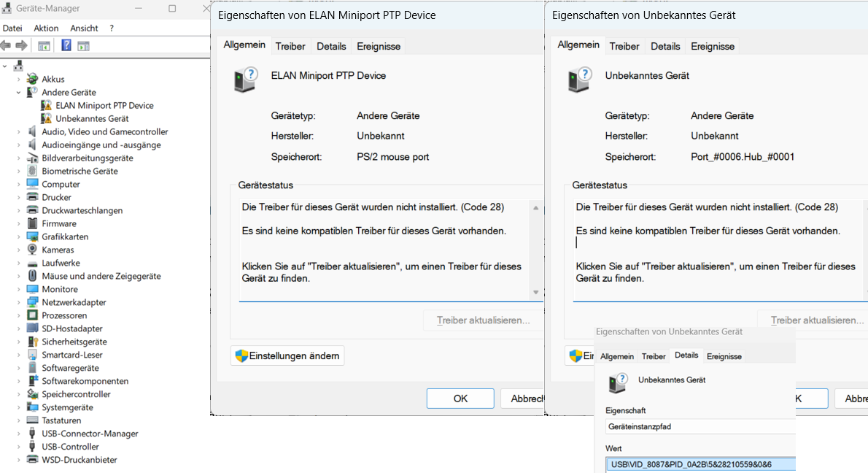Click the Kameras camera icon
This screenshot has height=473, width=868.
(33, 250)
